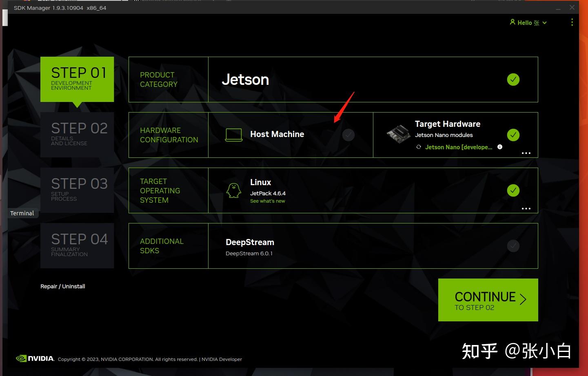
Task: Open the vertical ellipsis options menu top right
Action: (x=572, y=22)
